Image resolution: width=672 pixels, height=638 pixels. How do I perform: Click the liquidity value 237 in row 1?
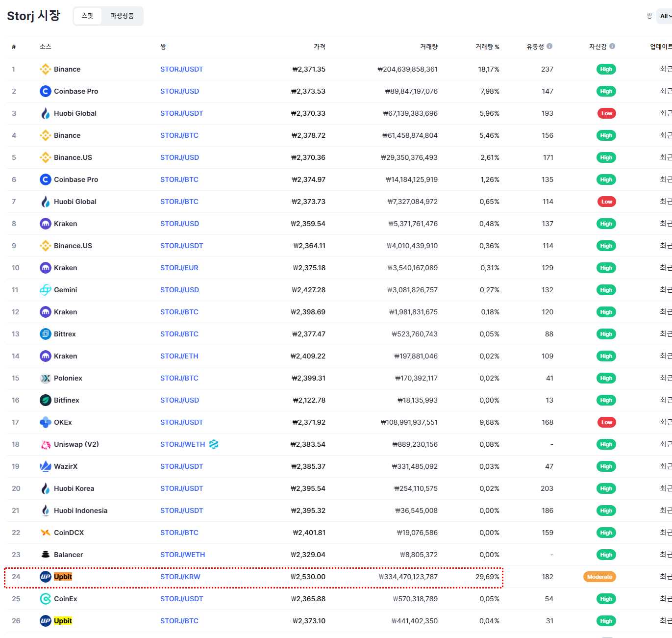(547, 69)
